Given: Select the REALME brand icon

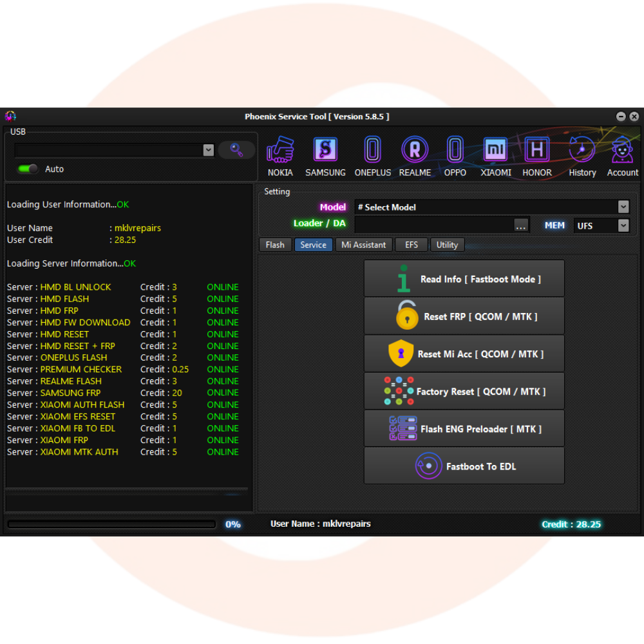Looking at the screenshot, I should coord(415,156).
